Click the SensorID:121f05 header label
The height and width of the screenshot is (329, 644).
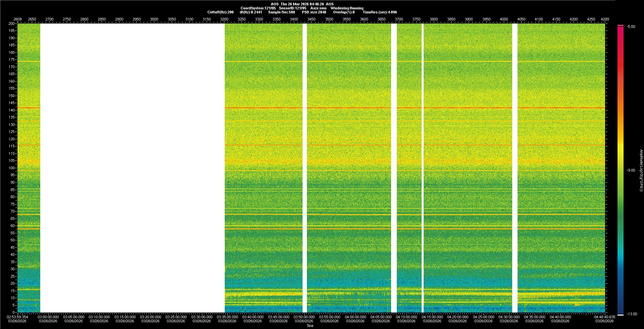(292, 8)
